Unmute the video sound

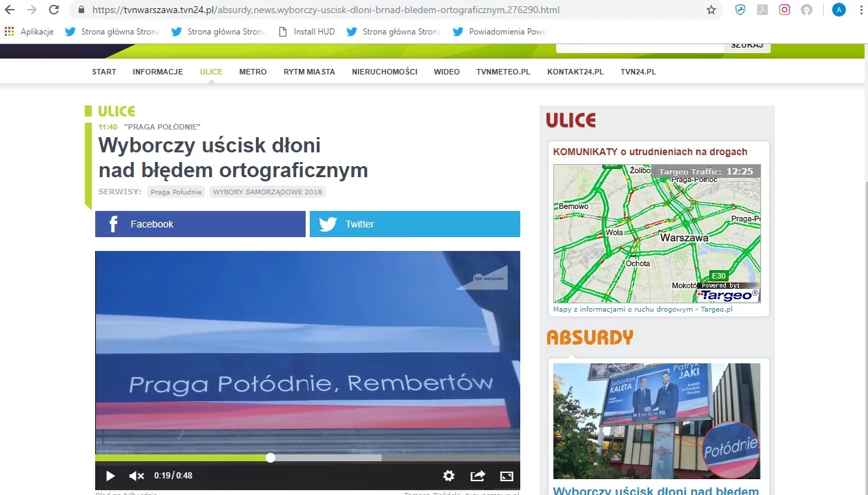click(x=137, y=476)
